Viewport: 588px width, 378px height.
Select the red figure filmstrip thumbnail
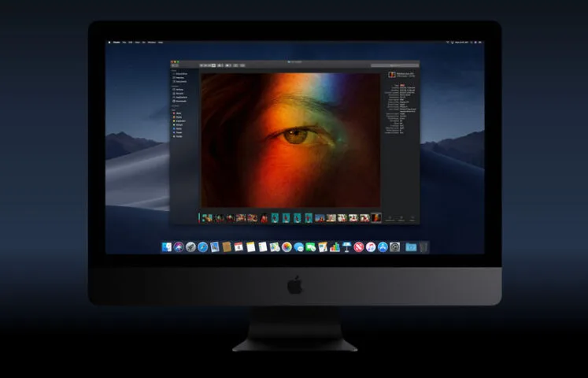pos(264,218)
